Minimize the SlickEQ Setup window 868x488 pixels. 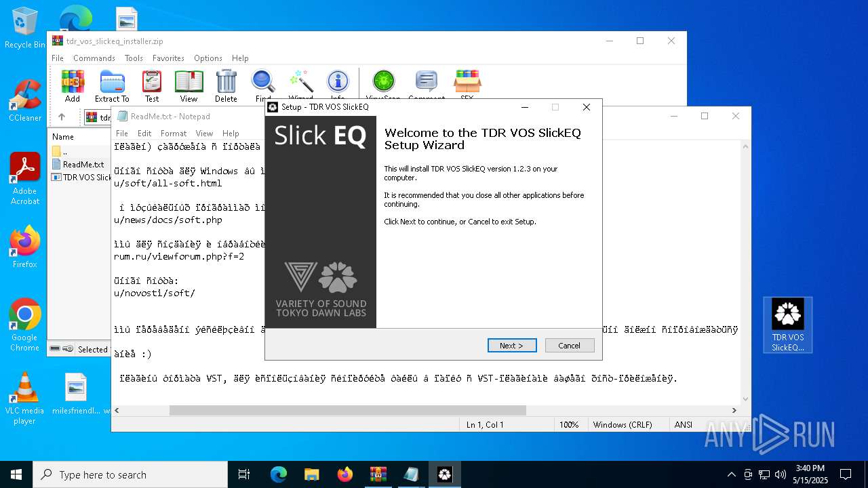pyautogui.click(x=524, y=107)
